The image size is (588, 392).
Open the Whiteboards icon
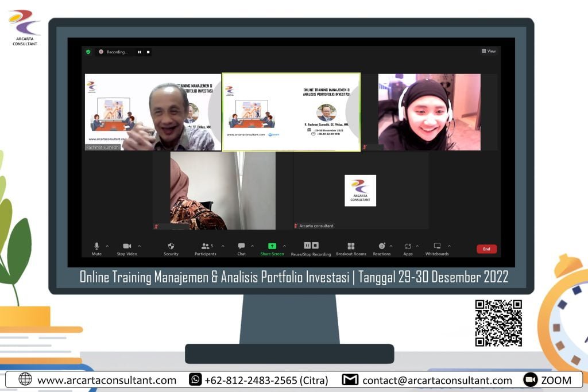pyautogui.click(x=437, y=246)
